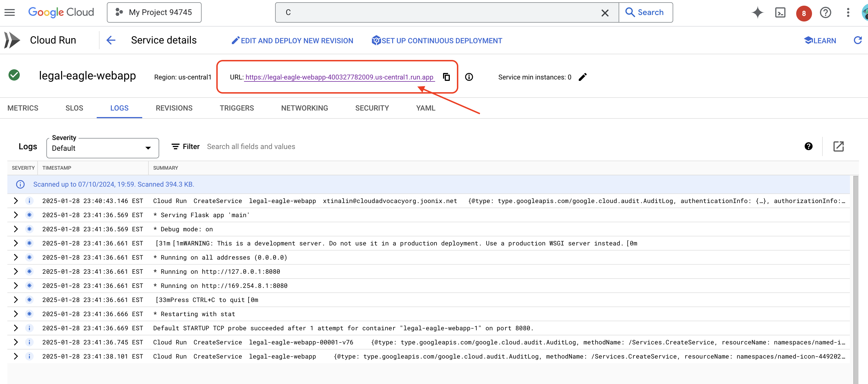The height and width of the screenshot is (384, 868).
Task: Open the logs help circle icon
Action: pos(809,146)
